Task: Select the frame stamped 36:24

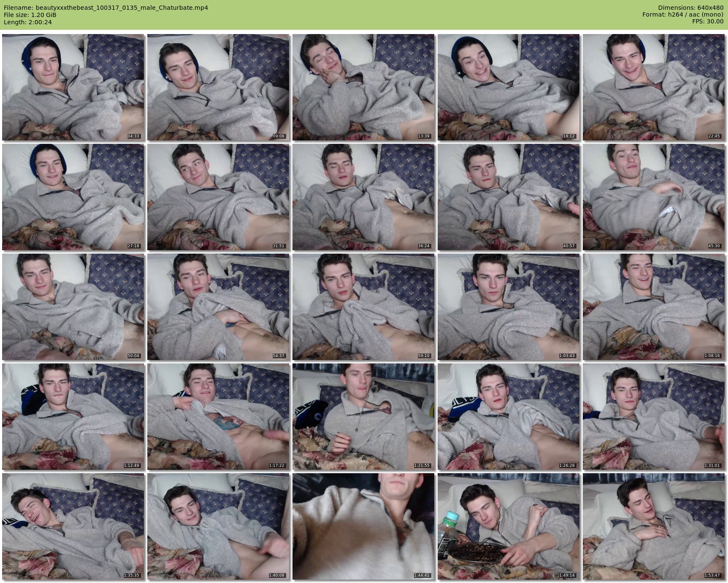Action: click(x=363, y=197)
